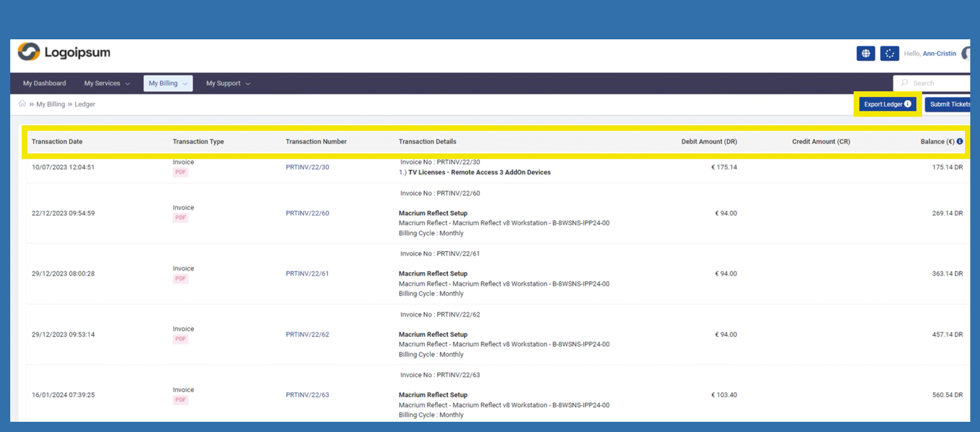This screenshot has width=980, height=432.
Task: Open transaction number link PRTINV/22/30
Action: click(307, 167)
